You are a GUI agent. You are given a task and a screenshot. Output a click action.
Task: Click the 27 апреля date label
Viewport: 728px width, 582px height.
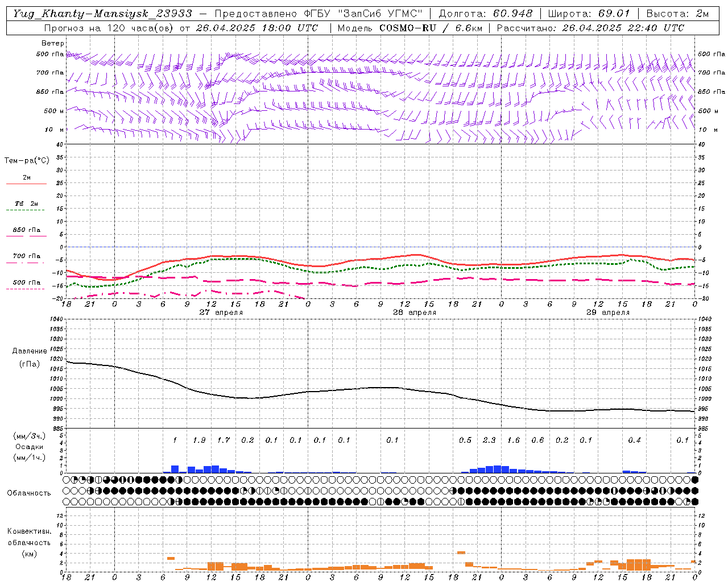pyautogui.click(x=221, y=313)
